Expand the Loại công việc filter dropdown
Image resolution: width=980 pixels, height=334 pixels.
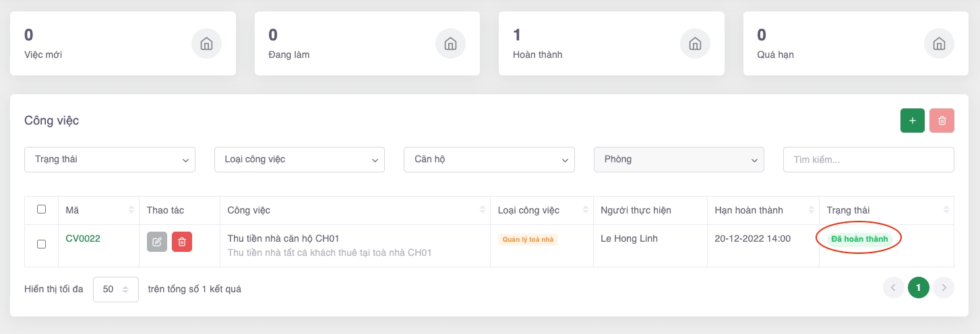click(299, 160)
